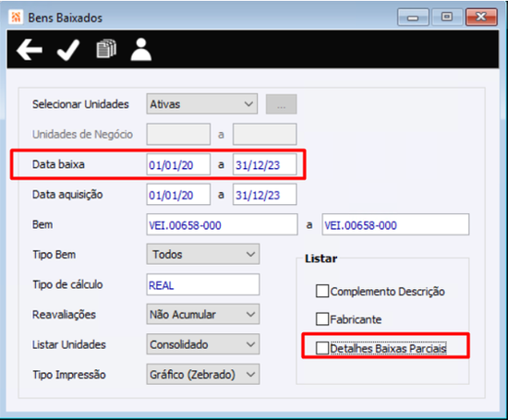Select the Data aquisição start date field
The height and width of the screenshot is (420, 508).
178,194
